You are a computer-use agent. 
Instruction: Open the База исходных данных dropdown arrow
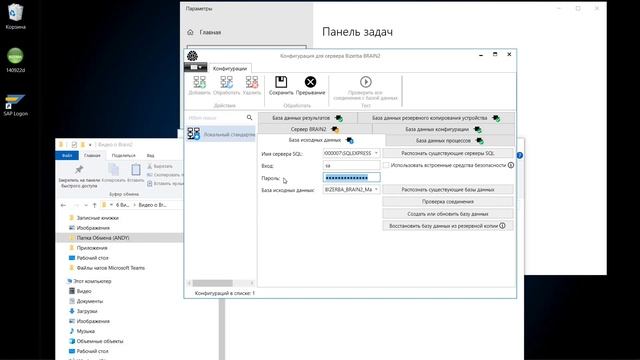point(376,189)
